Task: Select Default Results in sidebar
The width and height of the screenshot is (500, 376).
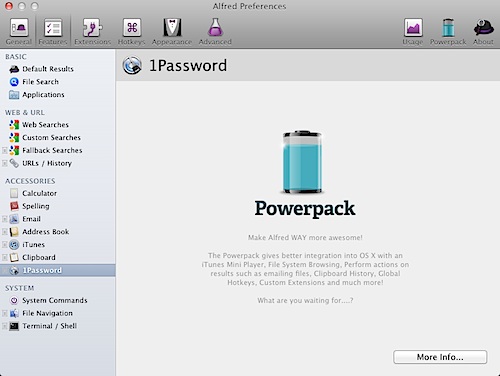Action: coord(58,69)
